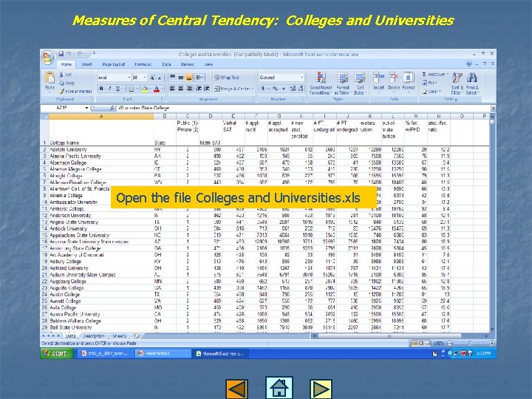Open the Clear dropdown in Editing
The height and width of the screenshot is (399, 532).
point(432,92)
